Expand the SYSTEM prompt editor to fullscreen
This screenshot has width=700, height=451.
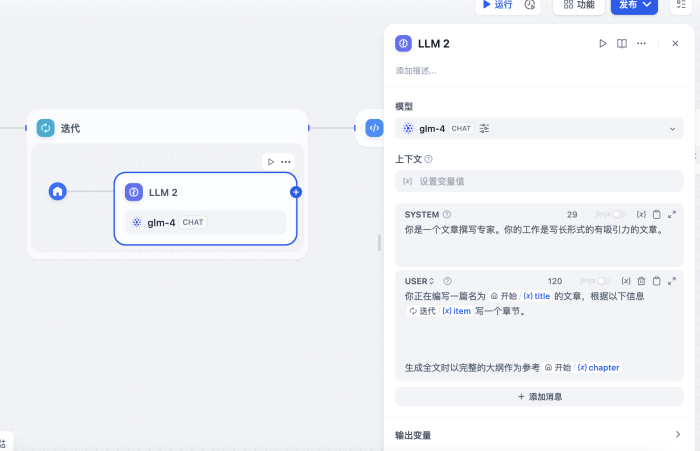pyautogui.click(x=671, y=215)
